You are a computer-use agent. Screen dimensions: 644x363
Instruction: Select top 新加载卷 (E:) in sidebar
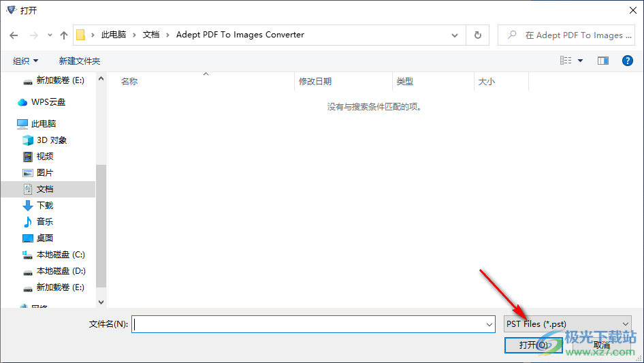53,80
